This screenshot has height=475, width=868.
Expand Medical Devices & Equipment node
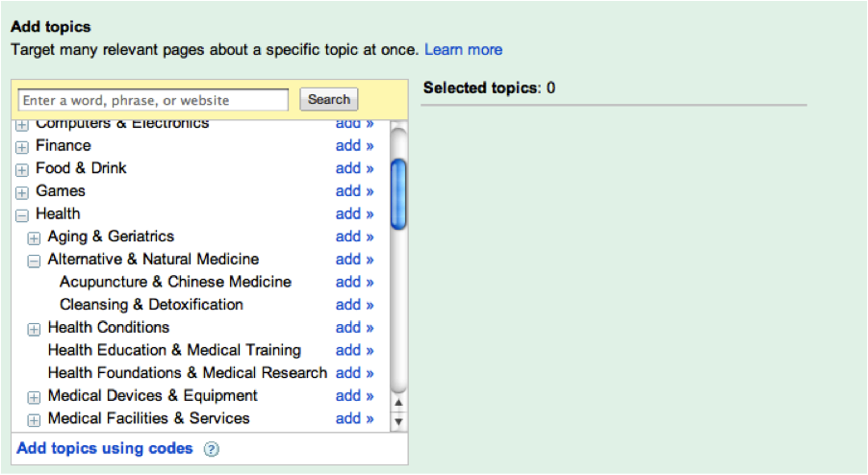pos(34,397)
